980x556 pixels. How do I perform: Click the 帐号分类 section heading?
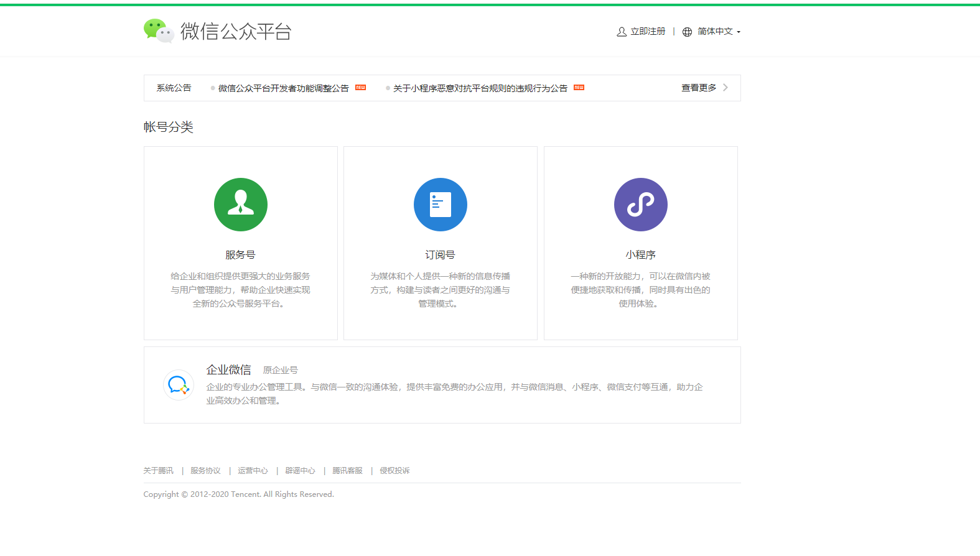click(169, 127)
